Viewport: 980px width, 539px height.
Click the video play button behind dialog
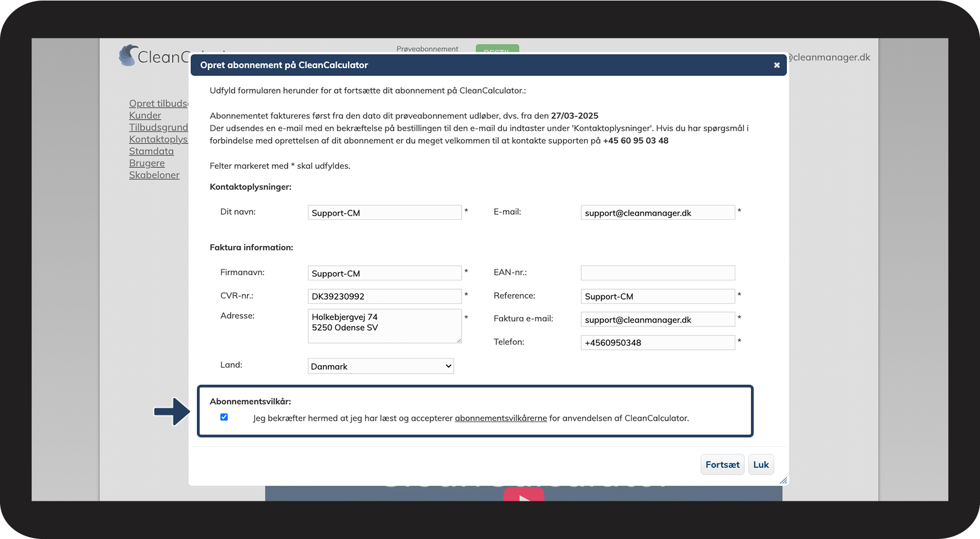coord(524,495)
